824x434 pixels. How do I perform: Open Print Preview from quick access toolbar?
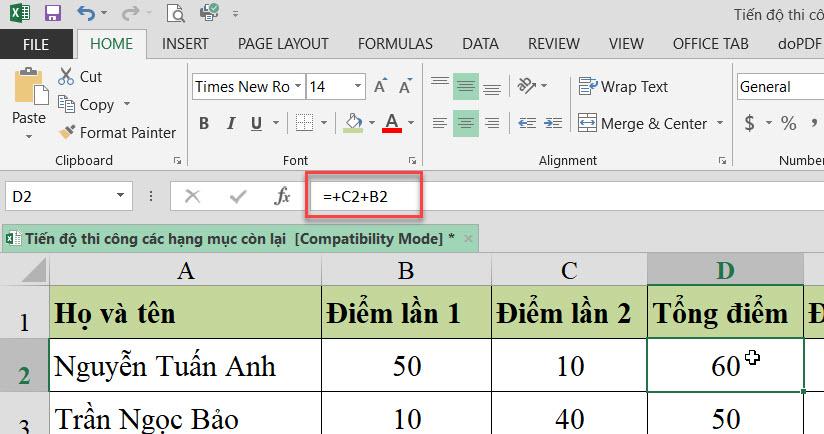[176, 13]
